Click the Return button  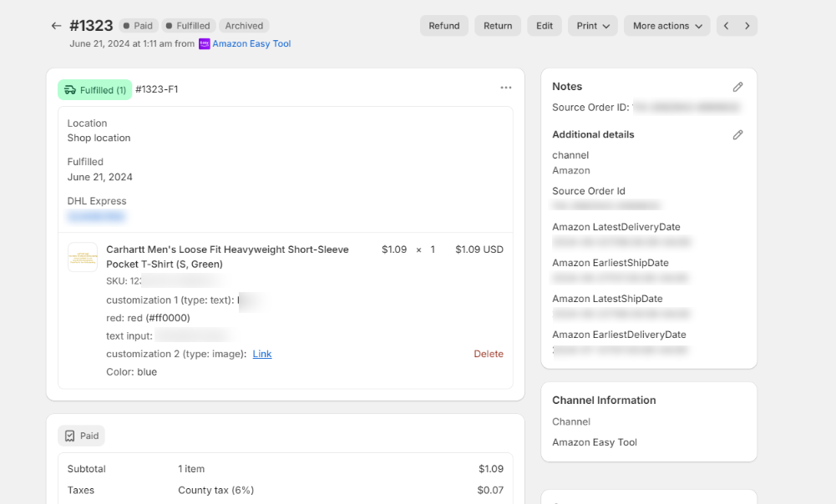498,25
